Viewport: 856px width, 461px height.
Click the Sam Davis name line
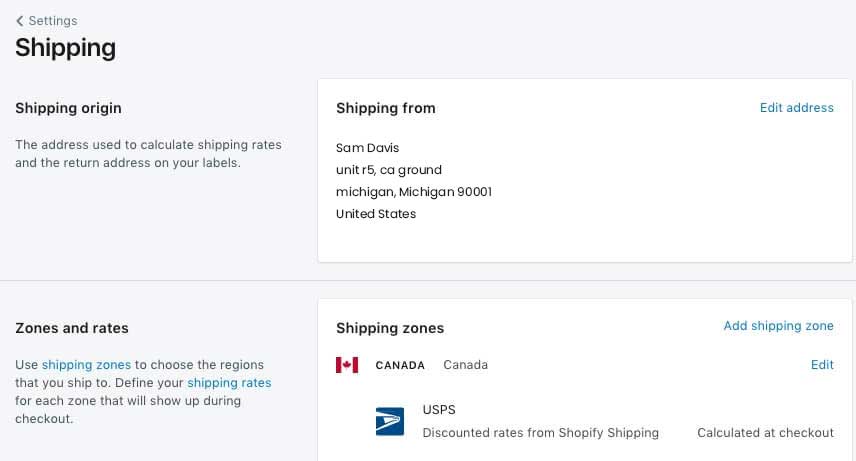(x=367, y=148)
